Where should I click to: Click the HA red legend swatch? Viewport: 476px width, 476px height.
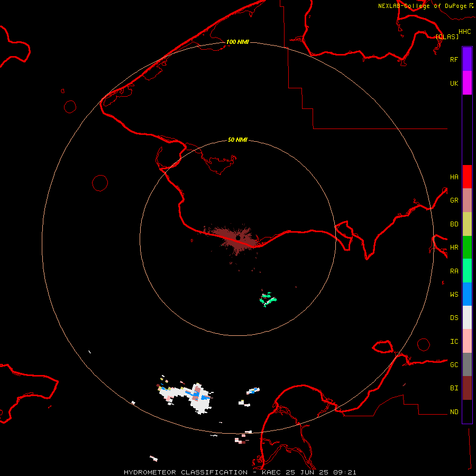[x=467, y=177]
